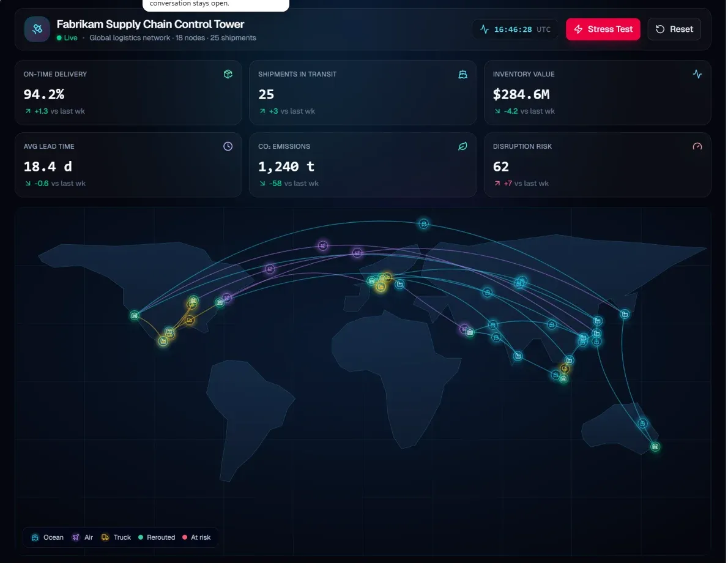
Task: Click the Ocean ship icon in the map legend
Action: (35, 538)
